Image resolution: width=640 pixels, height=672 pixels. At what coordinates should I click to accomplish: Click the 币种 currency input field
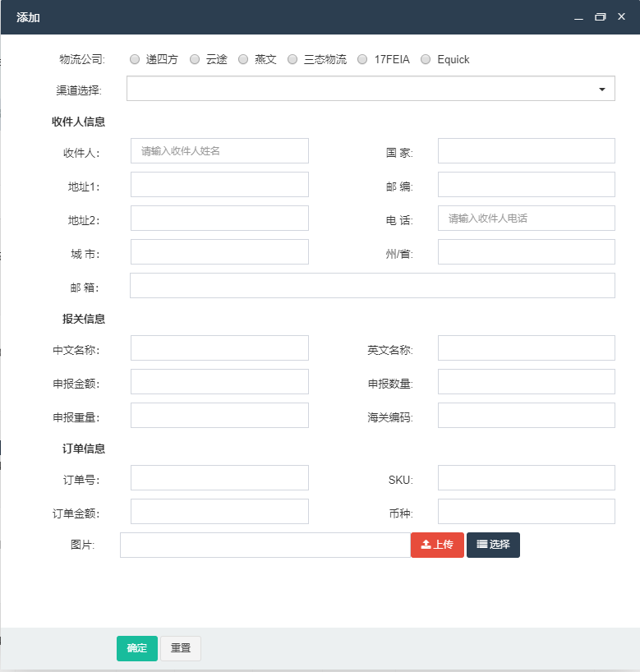pyautogui.click(x=527, y=511)
